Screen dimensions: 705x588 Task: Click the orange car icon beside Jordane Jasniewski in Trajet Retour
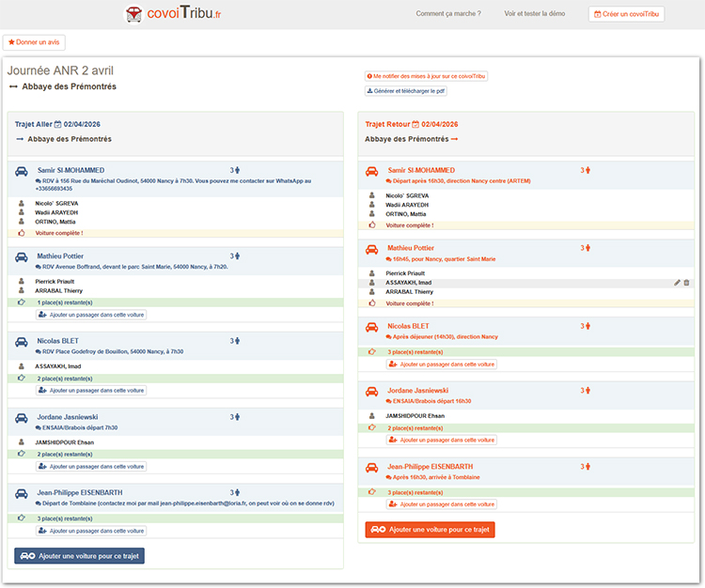point(371,391)
